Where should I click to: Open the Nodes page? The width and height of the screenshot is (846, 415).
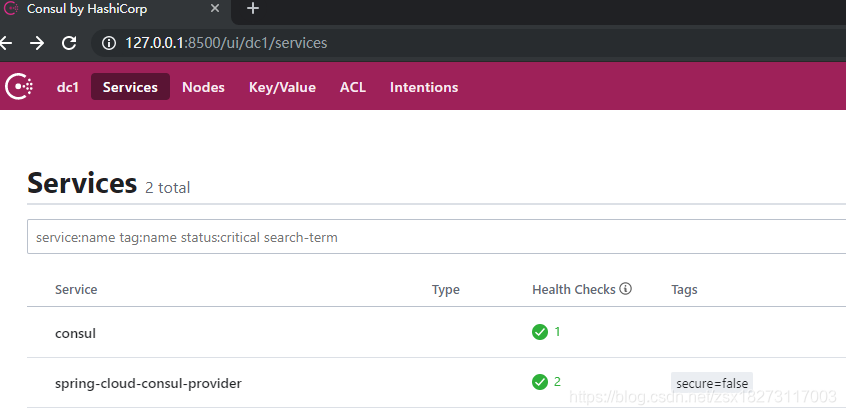click(x=203, y=87)
